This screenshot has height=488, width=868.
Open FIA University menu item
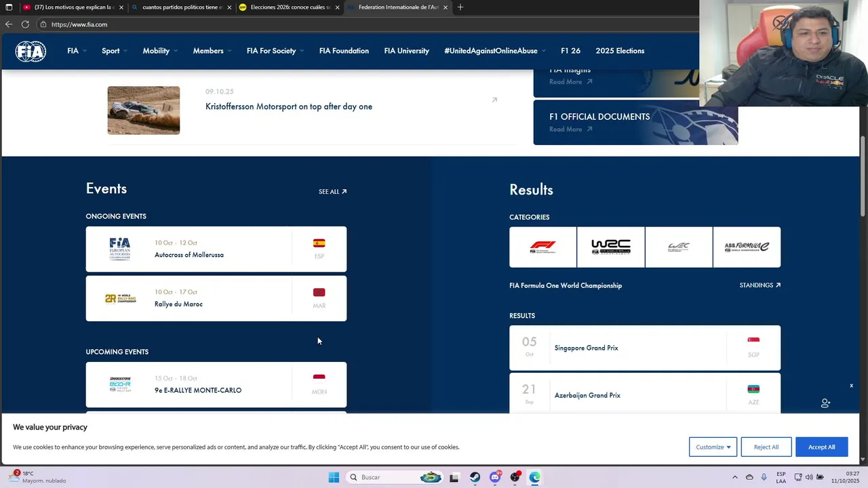click(x=406, y=51)
